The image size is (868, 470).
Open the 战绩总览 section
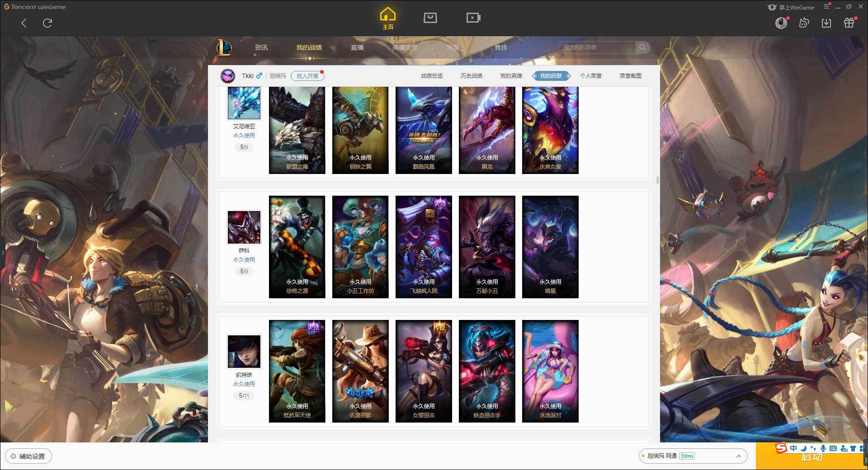pos(432,76)
